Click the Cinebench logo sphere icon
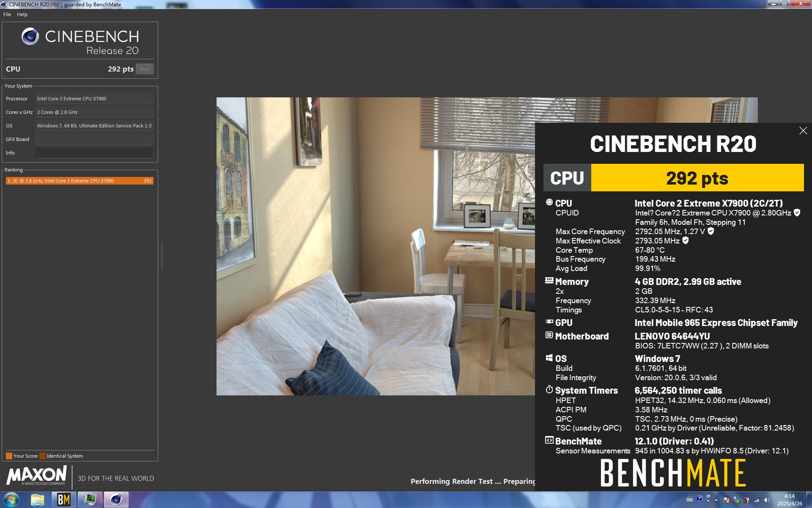 [30, 37]
